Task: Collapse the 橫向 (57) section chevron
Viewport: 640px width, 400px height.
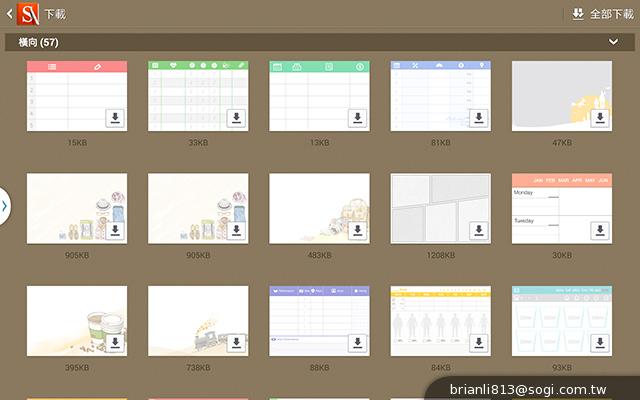Action: [613, 42]
